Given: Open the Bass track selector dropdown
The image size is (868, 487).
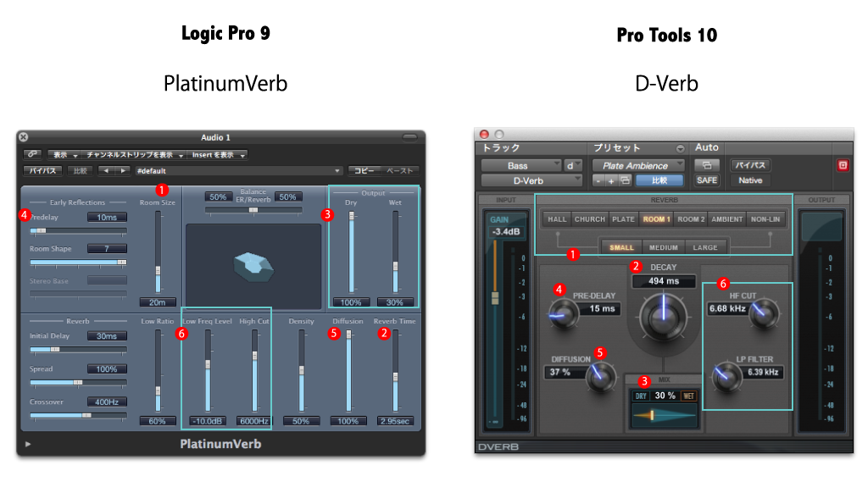Looking at the screenshot, I should 521,165.
